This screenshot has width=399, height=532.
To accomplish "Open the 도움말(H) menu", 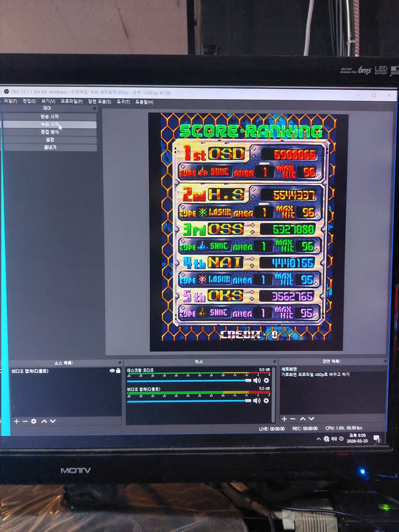I will (144, 102).
